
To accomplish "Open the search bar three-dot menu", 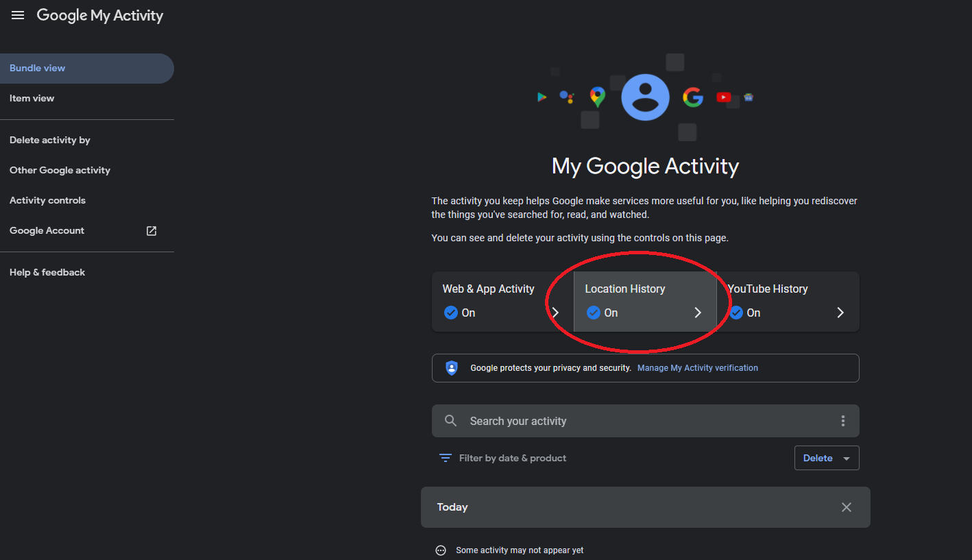I will tap(842, 421).
